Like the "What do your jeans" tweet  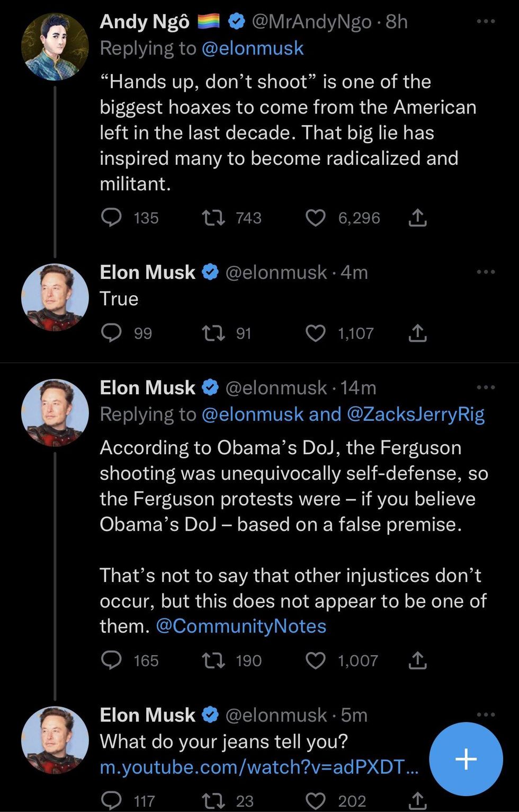click(316, 800)
